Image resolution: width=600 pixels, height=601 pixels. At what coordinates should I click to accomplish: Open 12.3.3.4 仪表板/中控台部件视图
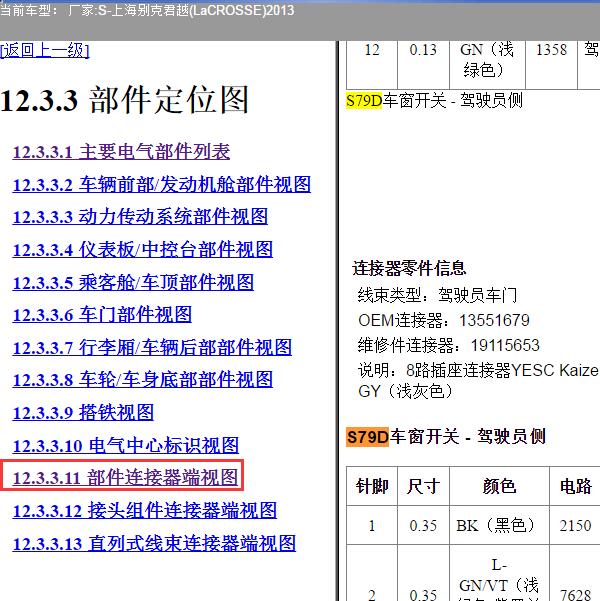[143, 250]
